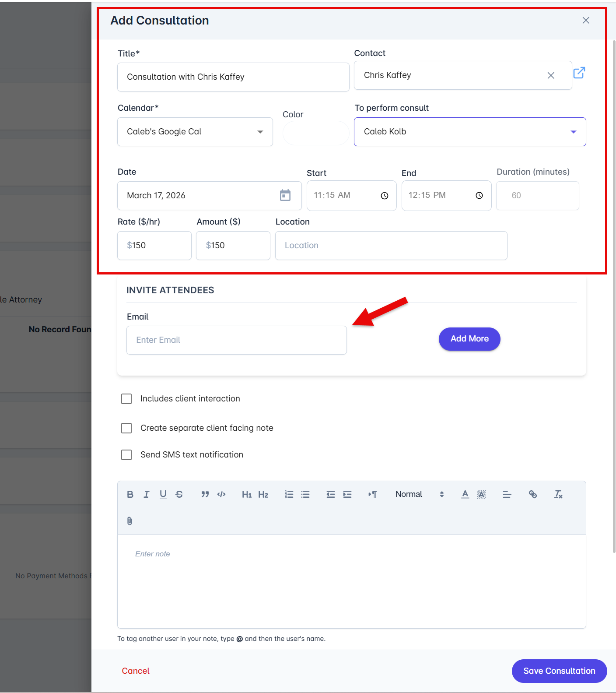This screenshot has height=693, width=616.
Task: Insert a link in the note
Action: coord(532,494)
